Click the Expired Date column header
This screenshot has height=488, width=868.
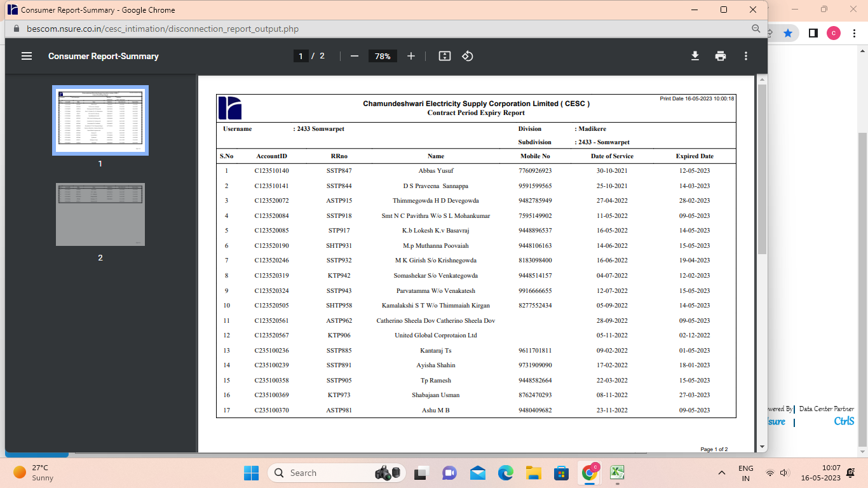pyautogui.click(x=695, y=156)
